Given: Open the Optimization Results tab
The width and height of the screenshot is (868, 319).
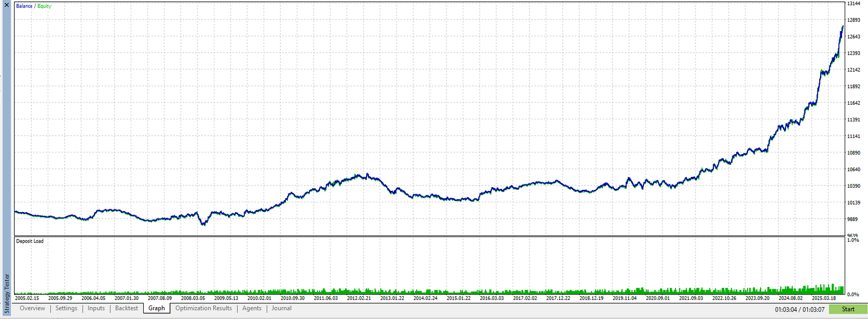Looking at the screenshot, I should pos(203,308).
